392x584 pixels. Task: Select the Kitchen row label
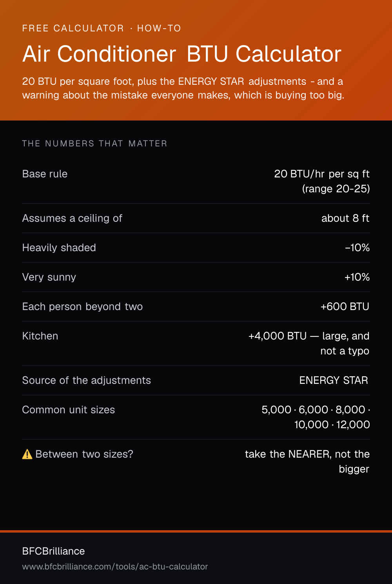tap(40, 336)
